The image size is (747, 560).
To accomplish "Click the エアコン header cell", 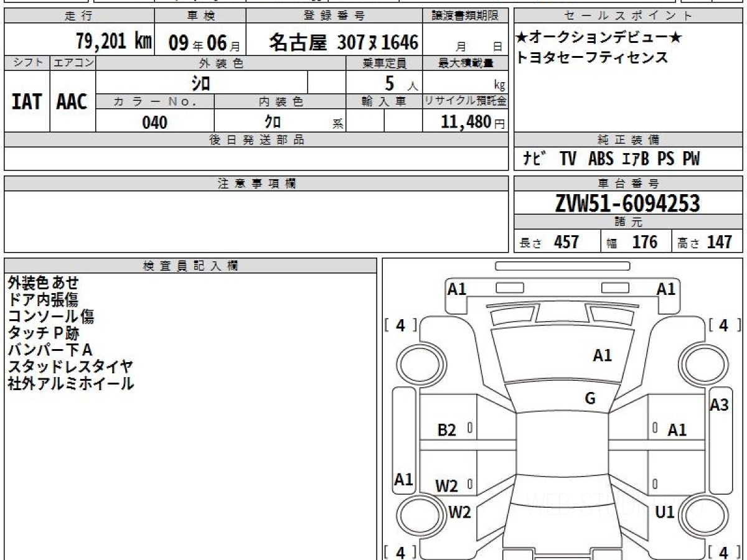I will click(73, 63).
